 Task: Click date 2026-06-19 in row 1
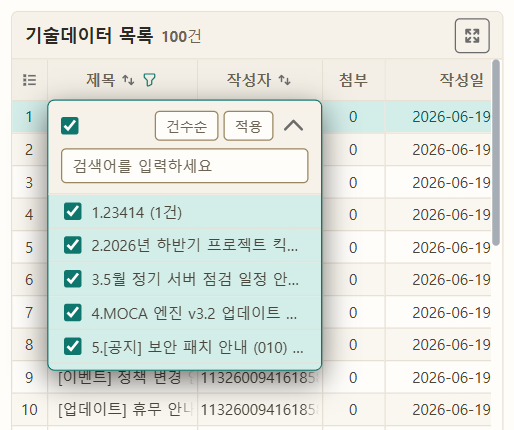tap(451, 117)
